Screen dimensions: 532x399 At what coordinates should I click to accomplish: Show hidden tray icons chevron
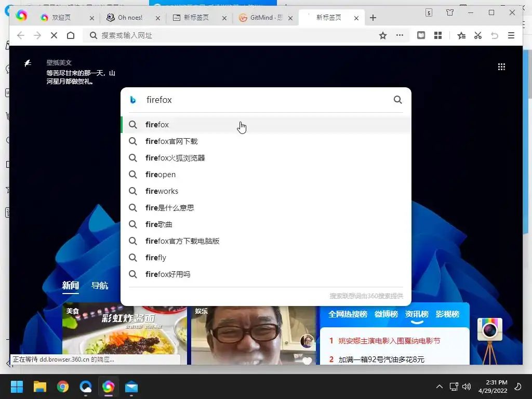click(x=440, y=387)
